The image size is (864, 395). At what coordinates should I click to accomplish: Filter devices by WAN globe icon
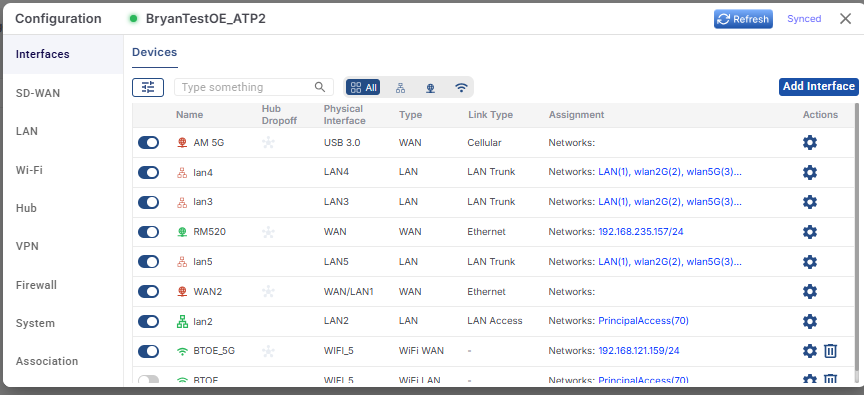point(430,88)
